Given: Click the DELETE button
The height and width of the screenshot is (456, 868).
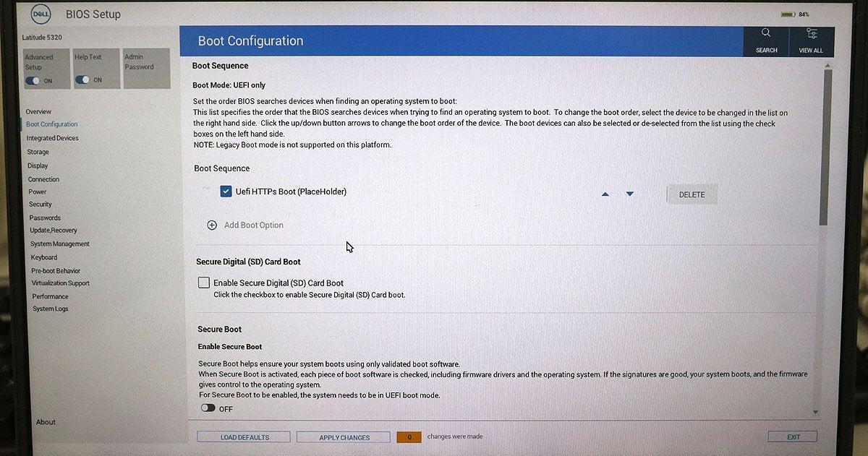Looking at the screenshot, I should 692,194.
